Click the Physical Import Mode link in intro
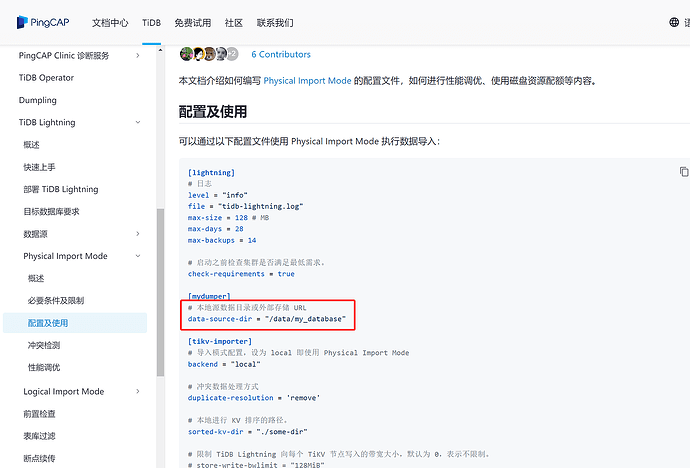 (307, 80)
